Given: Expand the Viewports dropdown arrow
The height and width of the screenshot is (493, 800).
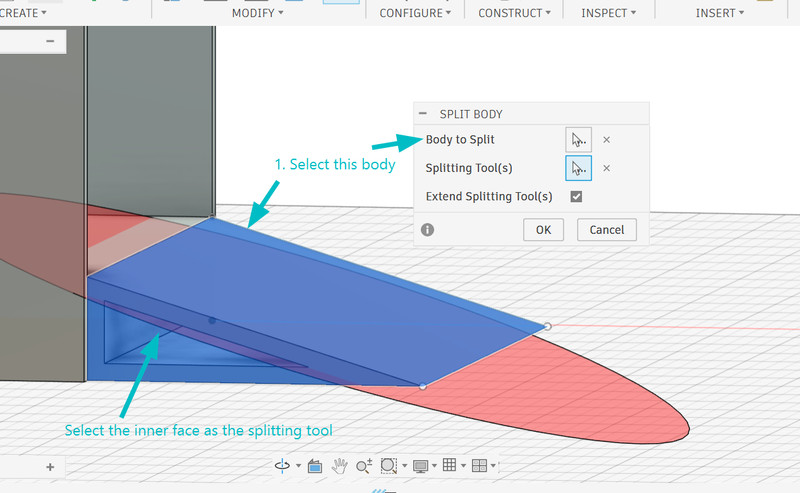Looking at the screenshot, I should (x=493, y=465).
